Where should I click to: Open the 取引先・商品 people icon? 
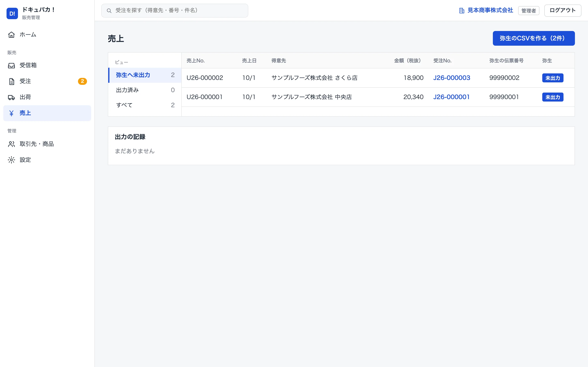[x=11, y=144]
